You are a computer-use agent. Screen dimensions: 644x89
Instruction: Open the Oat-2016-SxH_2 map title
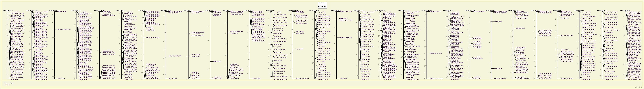coord(271,10)
